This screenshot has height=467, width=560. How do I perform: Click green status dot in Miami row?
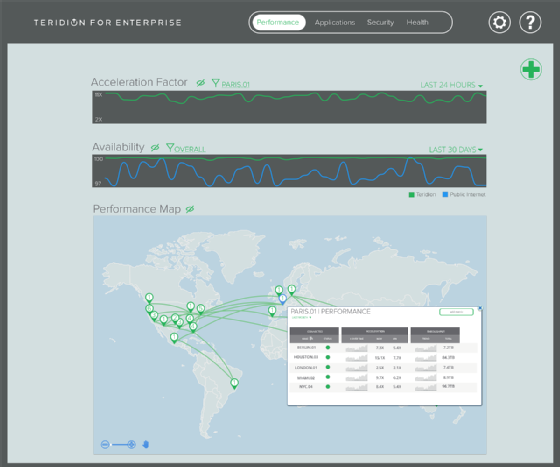point(328,377)
